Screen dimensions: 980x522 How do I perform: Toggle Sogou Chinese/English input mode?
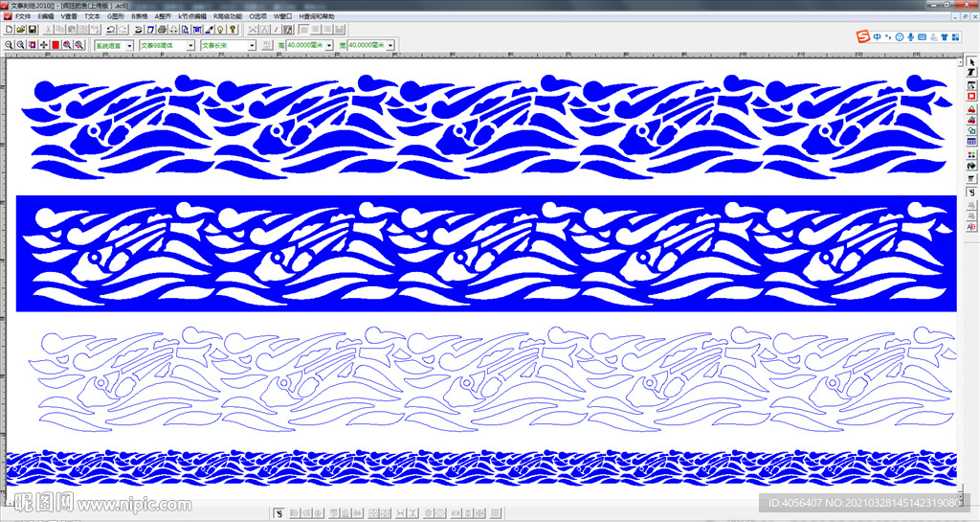point(877,37)
